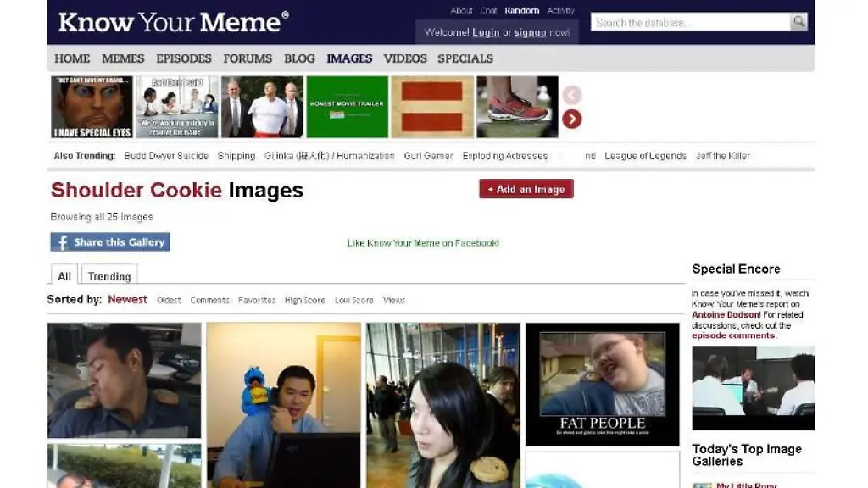Select the All images tab
This screenshot has height=488, width=868.
pyautogui.click(x=64, y=275)
